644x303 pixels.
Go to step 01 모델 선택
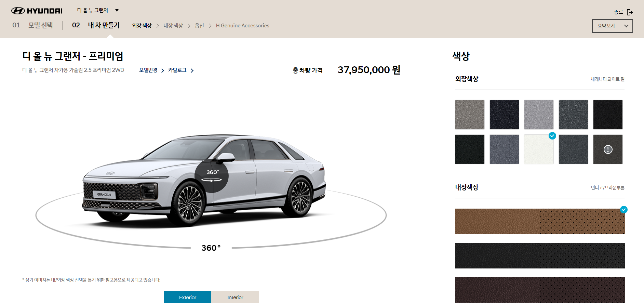tap(32, 25)
